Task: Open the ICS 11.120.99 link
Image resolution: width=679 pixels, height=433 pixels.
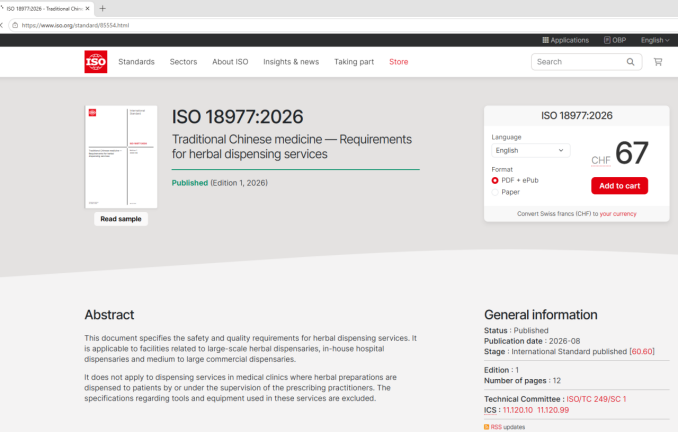Action: (x=553, y=410)
